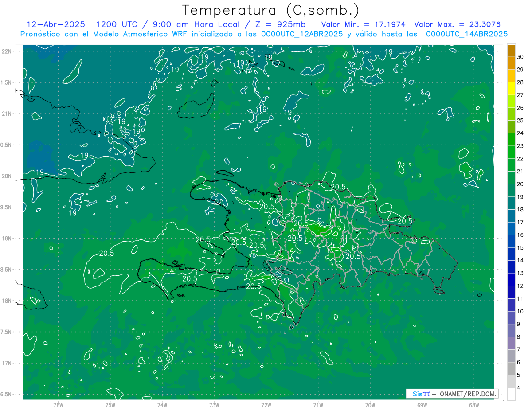Click the '75W' longitude axis label
Screen dimensions: 532x411
pyautogui.click(x=110, y=405)
